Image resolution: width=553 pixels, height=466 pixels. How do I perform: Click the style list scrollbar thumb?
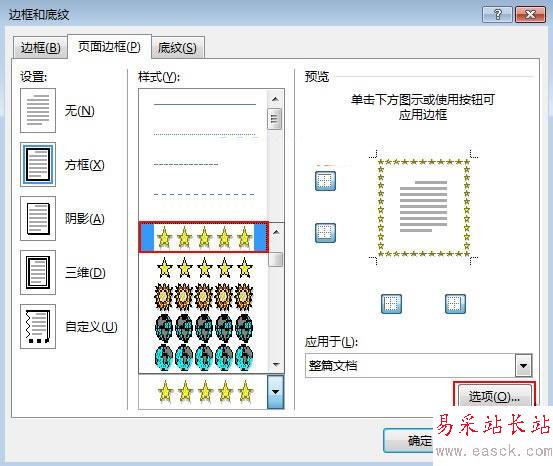275,119
